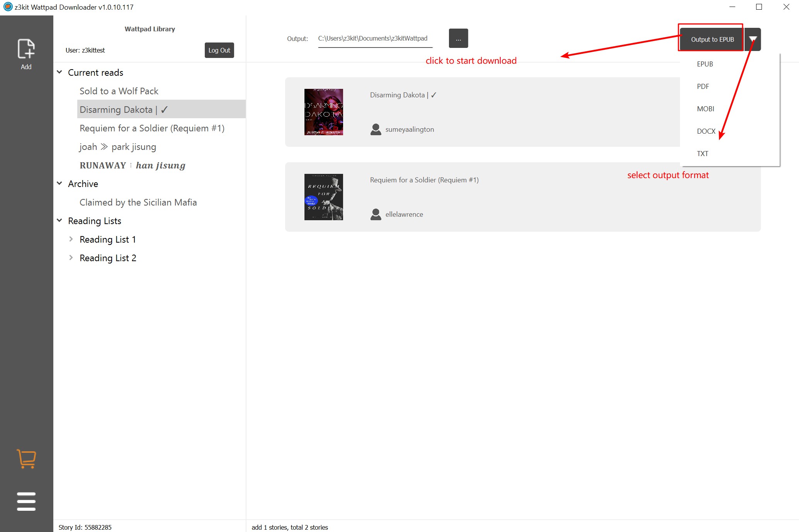Collapse the Current reads section
799x532 pixels.
pyautogui.click(x=59, y=72)
